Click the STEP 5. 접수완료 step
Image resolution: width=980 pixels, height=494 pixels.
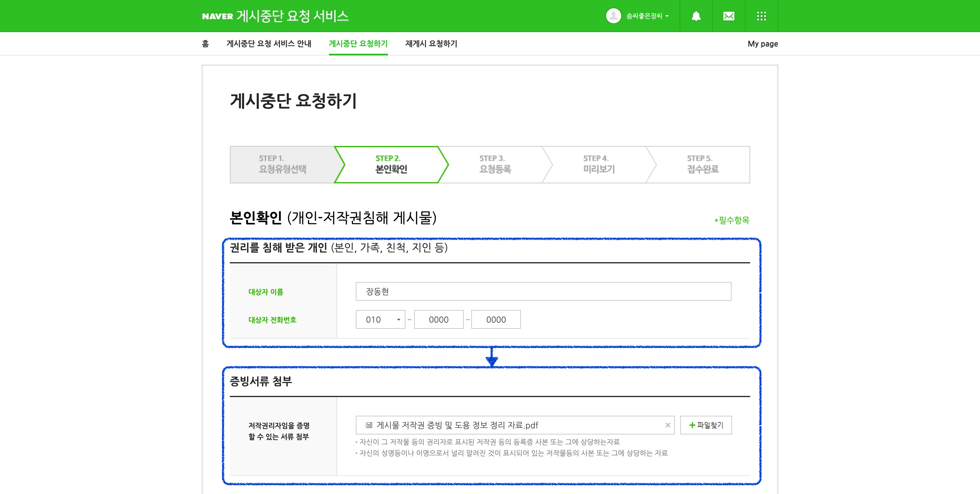(703, 164)
